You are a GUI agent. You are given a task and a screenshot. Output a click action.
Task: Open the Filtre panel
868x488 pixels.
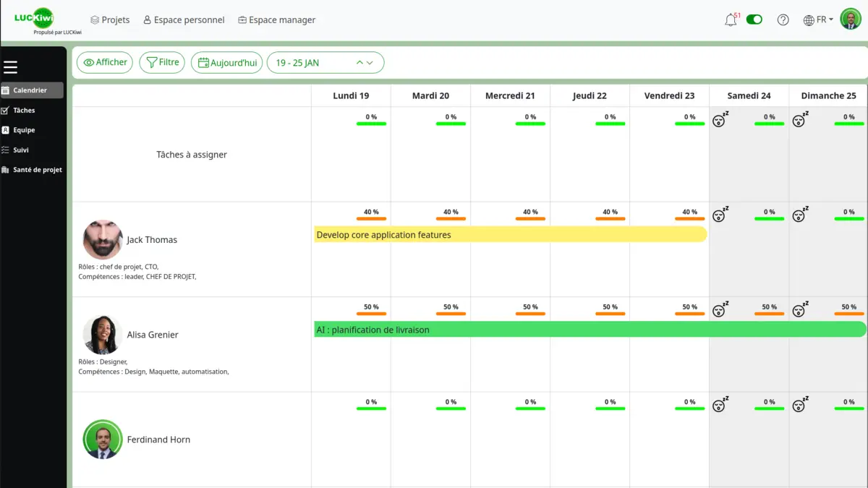[162, 62]
